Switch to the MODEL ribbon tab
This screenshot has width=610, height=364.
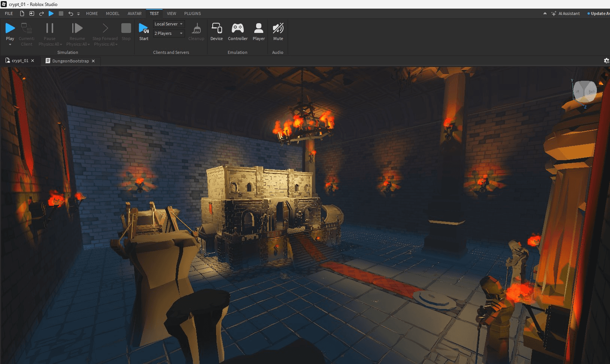click(x=112, y=13)
